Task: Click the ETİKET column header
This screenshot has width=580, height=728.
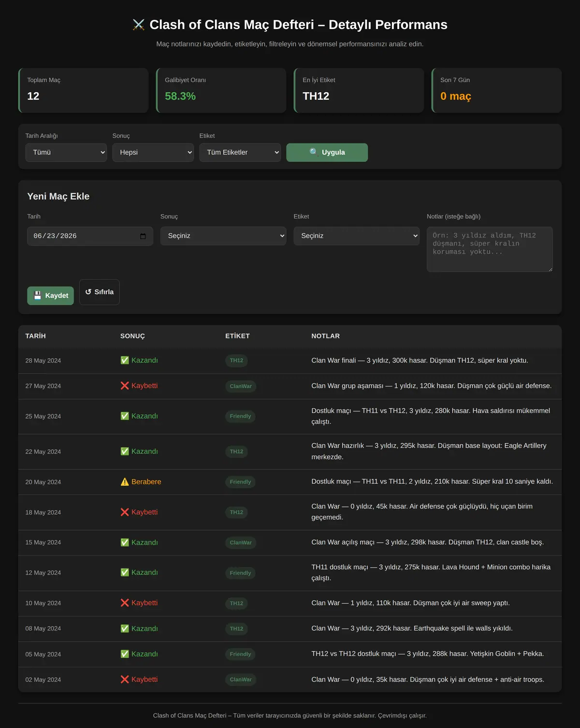Action: [237, 336]
